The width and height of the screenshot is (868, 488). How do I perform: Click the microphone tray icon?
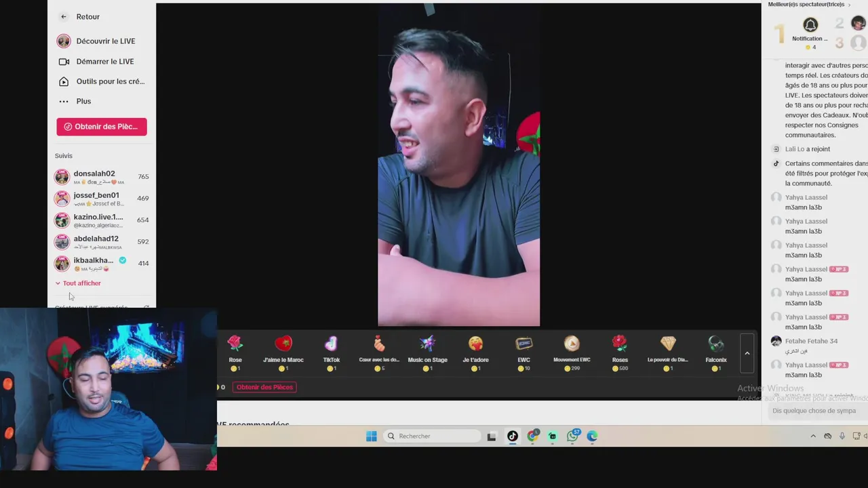point(842,436)
